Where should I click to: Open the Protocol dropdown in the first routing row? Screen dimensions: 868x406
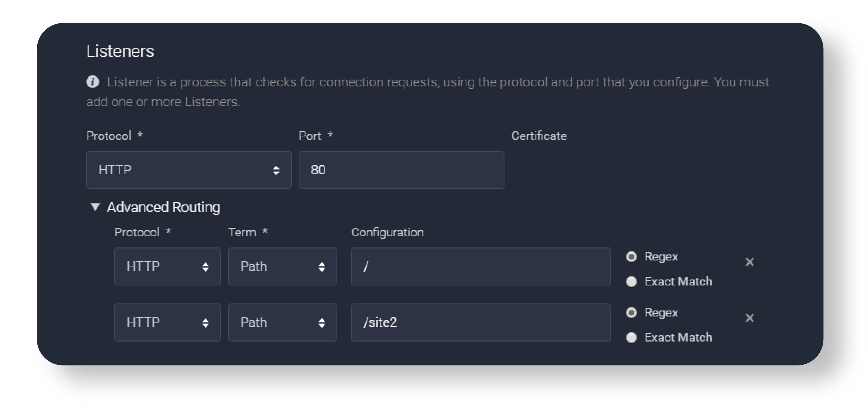(167, 266)
